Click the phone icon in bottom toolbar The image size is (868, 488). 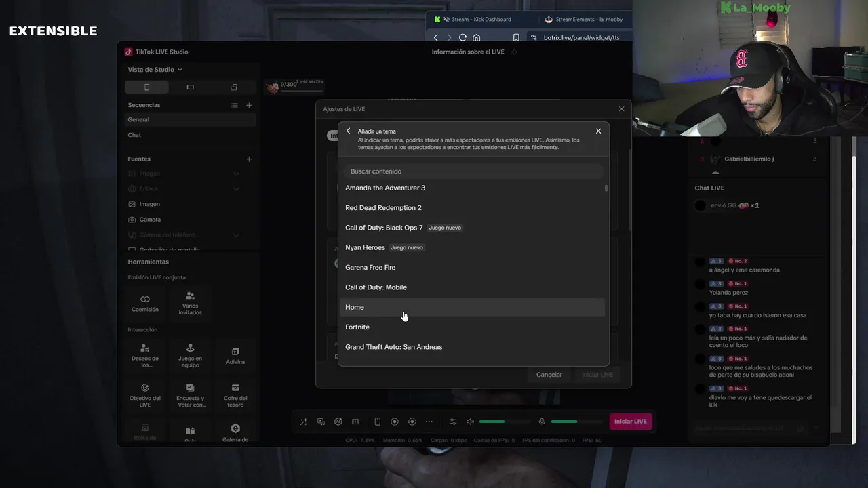pos(377,422)
